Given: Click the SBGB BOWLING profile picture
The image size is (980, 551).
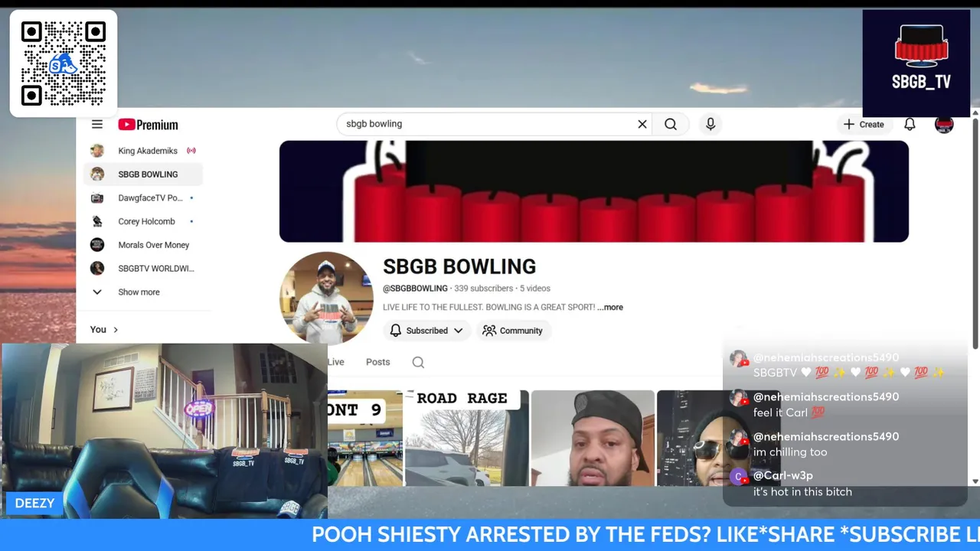Looking at the screenshot, I should click(326, 298).
